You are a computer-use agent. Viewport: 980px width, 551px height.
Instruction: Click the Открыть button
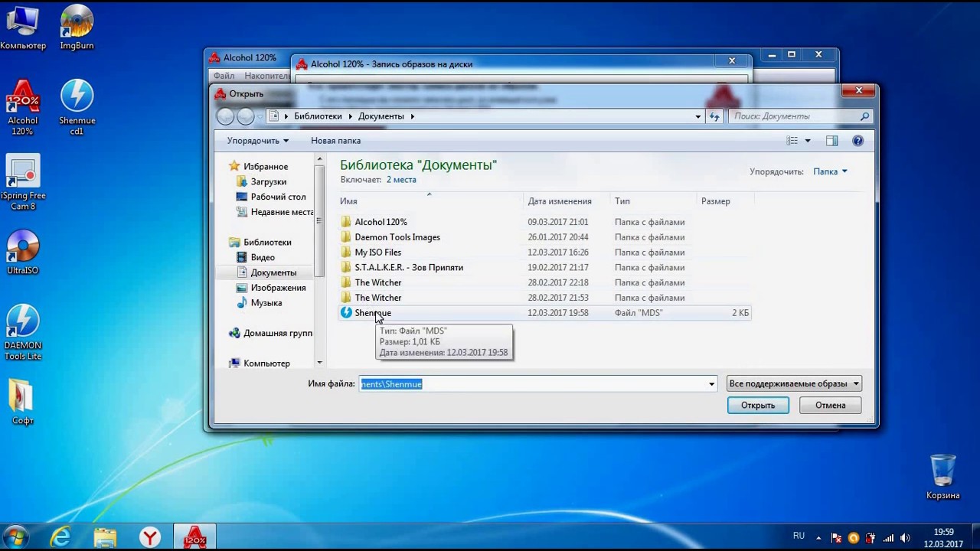pyautogui.click(x=758, y=405)
